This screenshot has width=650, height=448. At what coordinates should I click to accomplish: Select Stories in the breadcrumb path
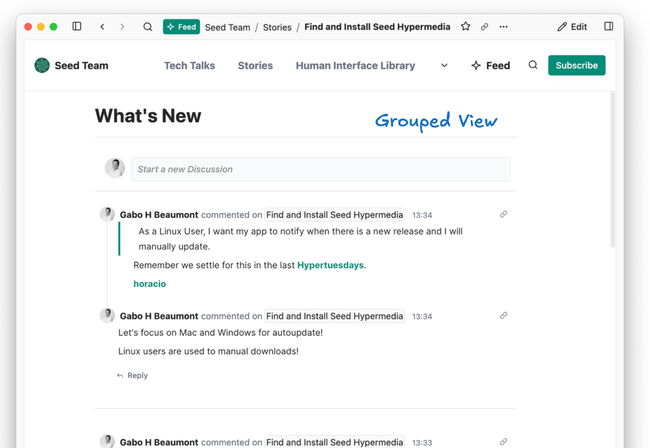(277, 27)
